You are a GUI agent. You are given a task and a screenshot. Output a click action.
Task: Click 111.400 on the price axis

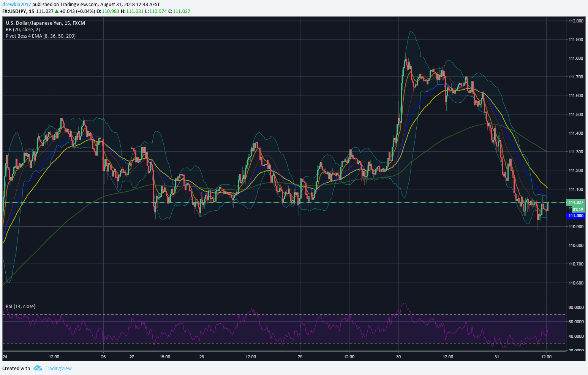[x=576, y=133]
